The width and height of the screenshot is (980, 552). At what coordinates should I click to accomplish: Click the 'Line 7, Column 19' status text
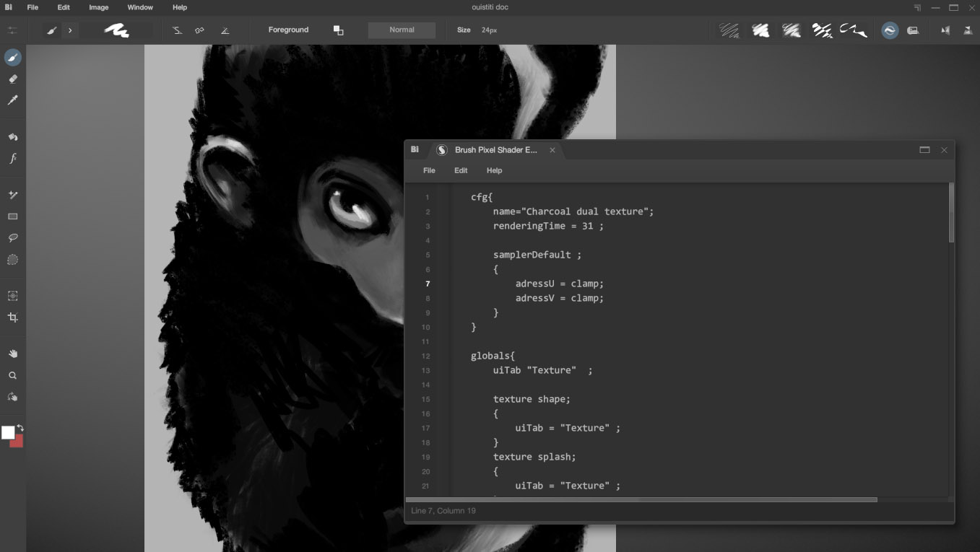443,511
